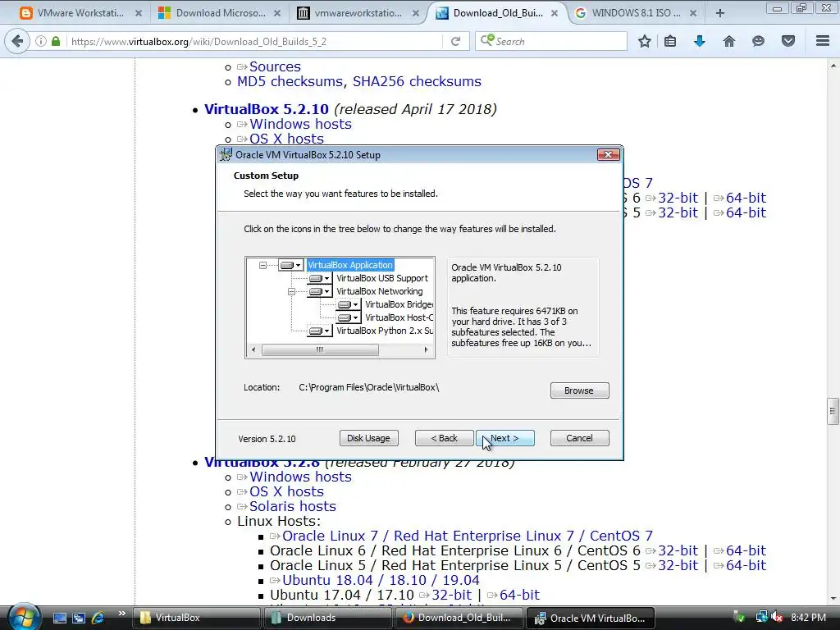Open the Windows Start orb

click(24, 616)
